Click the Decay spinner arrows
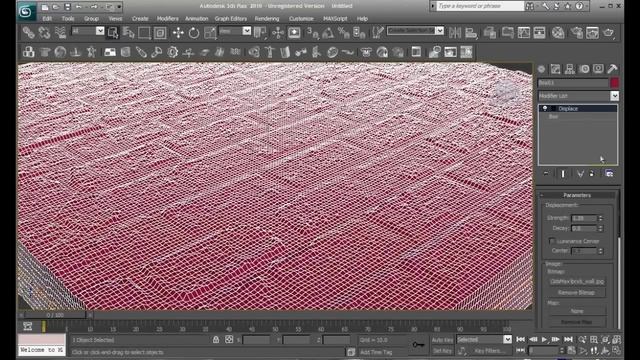 pyautogui.click(x=600, y=229)
